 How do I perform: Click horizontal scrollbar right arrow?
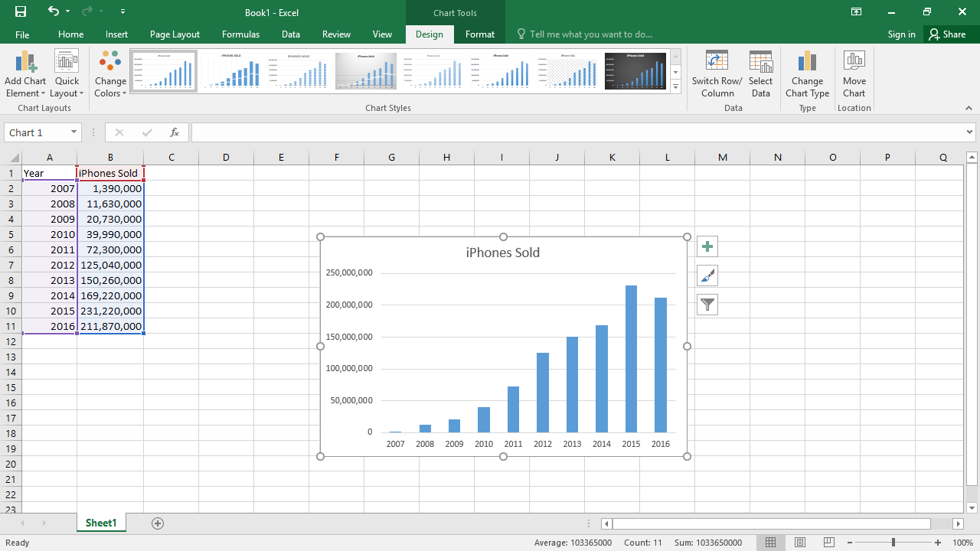tap(958, 523)
